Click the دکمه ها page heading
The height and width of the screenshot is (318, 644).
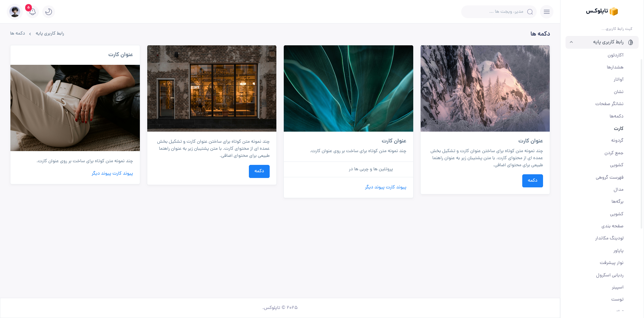coord(540,34)
